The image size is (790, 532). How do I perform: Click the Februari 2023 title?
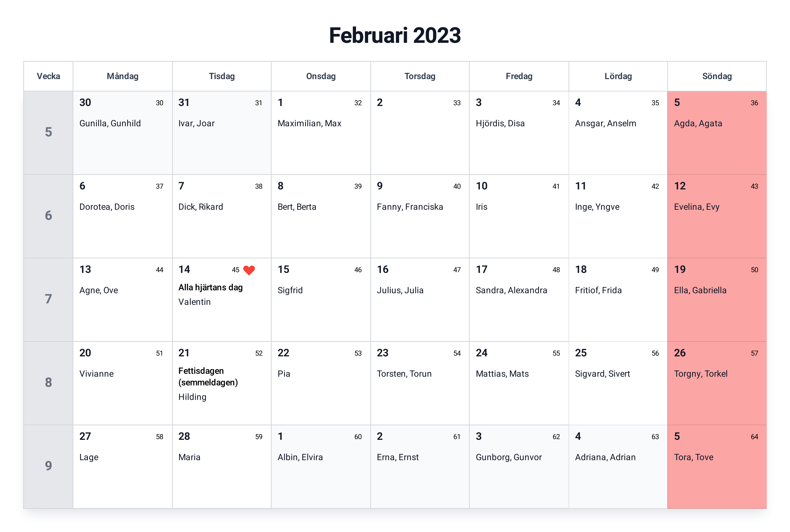pyautogui.click(x=395, y=35)
